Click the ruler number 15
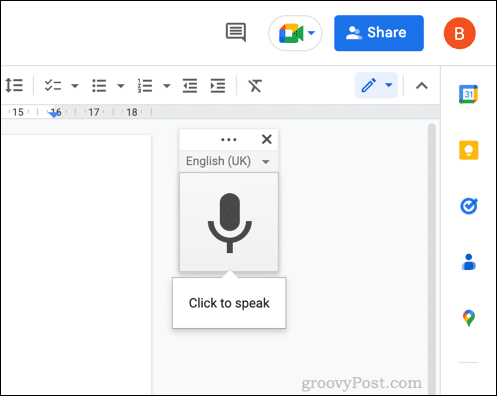The width and height of the screenshot is (497, 396). 18,112
